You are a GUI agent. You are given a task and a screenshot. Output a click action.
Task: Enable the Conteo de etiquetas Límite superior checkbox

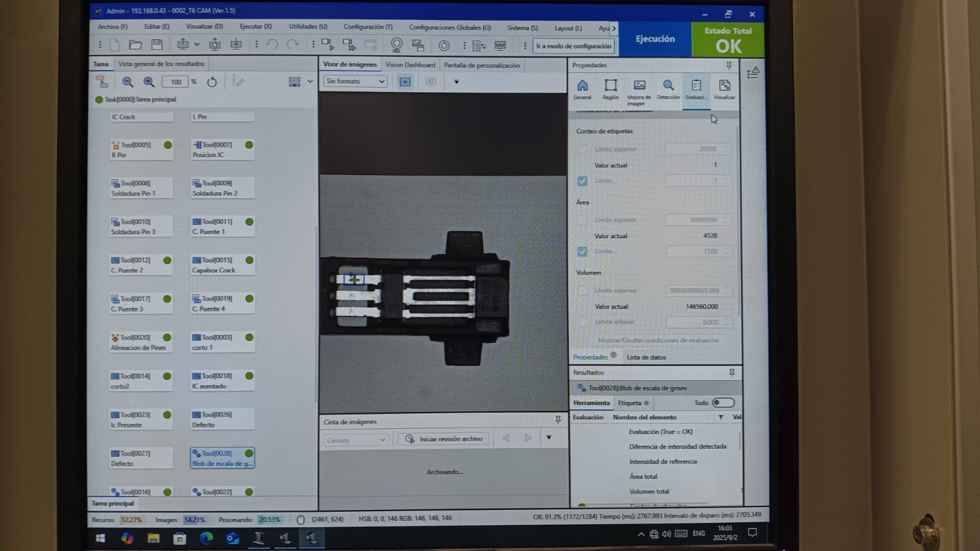[x=582, y=149]
